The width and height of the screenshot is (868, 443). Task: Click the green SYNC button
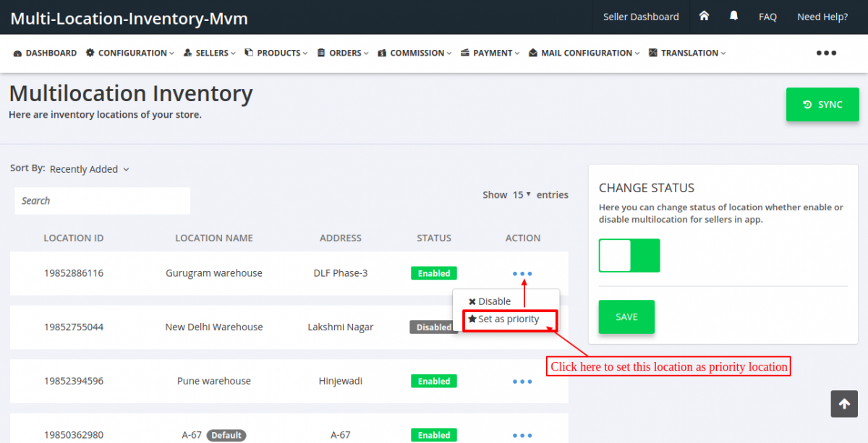pyautogui.click(x=822, y=105)
